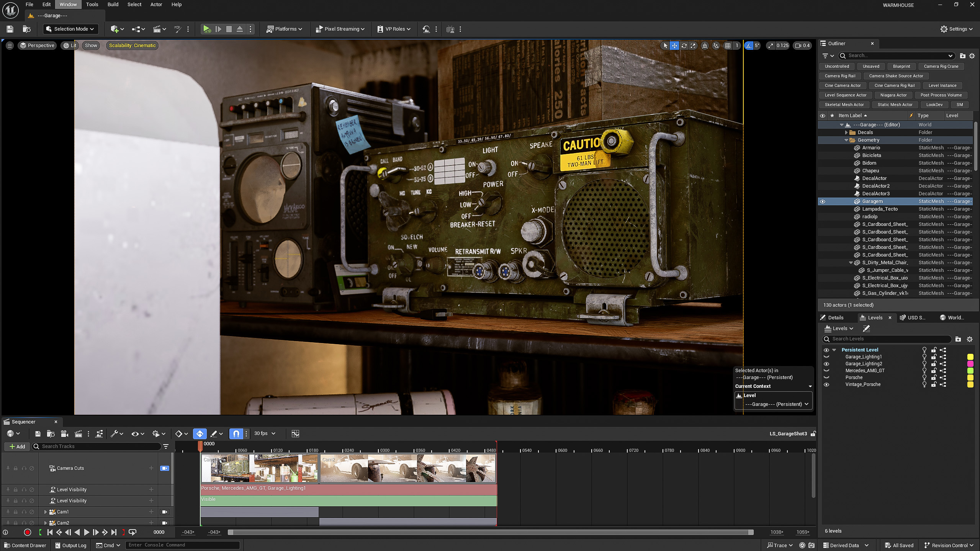This screenshot has height=551, width=980.
Task: Click the pink color swatch for Garage_Lighting2
Action: coord(970,364)
